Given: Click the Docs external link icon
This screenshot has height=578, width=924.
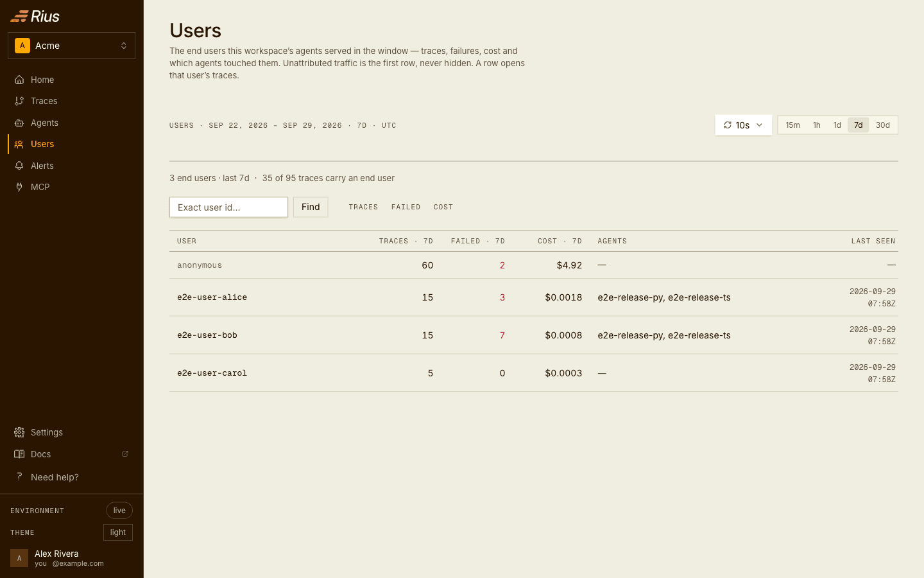Looking at the screenshot, I should tap(125, 454).
